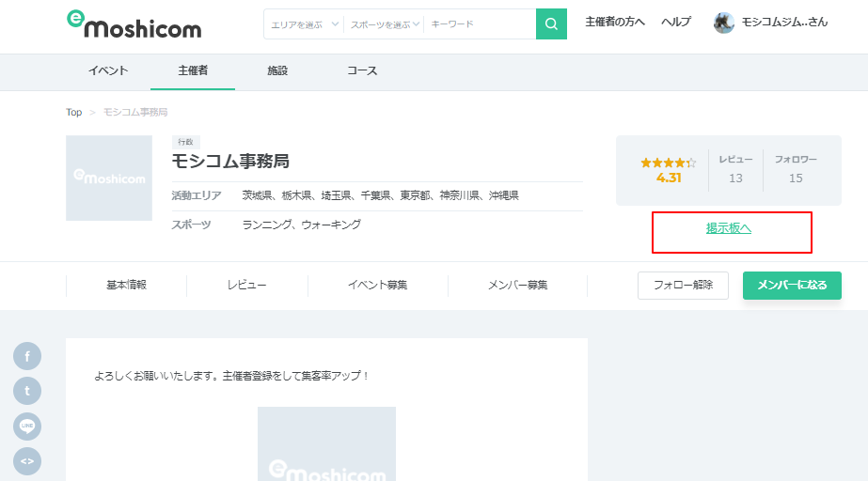Open the レビュー section tab

tap(247, 286)
